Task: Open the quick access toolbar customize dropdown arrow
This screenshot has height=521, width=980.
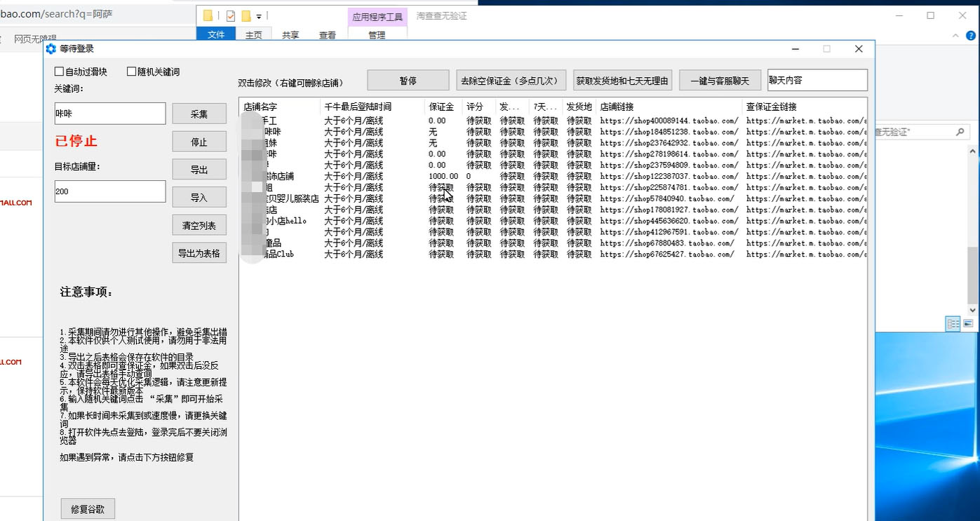Action: tap(259, 15)
